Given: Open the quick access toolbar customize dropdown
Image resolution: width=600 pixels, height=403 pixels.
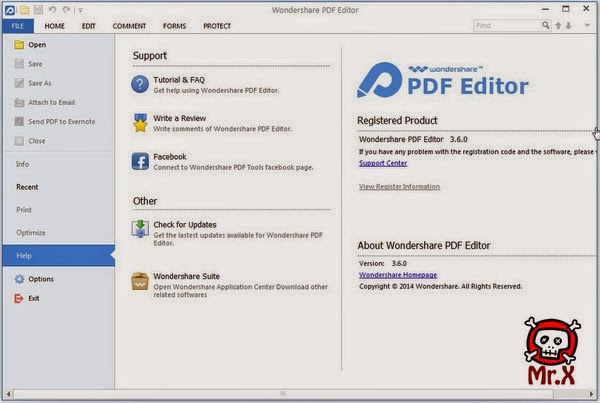Looking at the screenshot, I should [80, 10].
